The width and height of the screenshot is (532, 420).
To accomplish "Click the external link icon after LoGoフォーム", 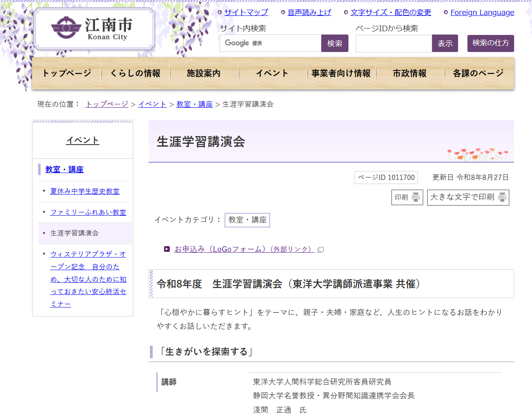I will pyautogui.click(x=320, y=249).
